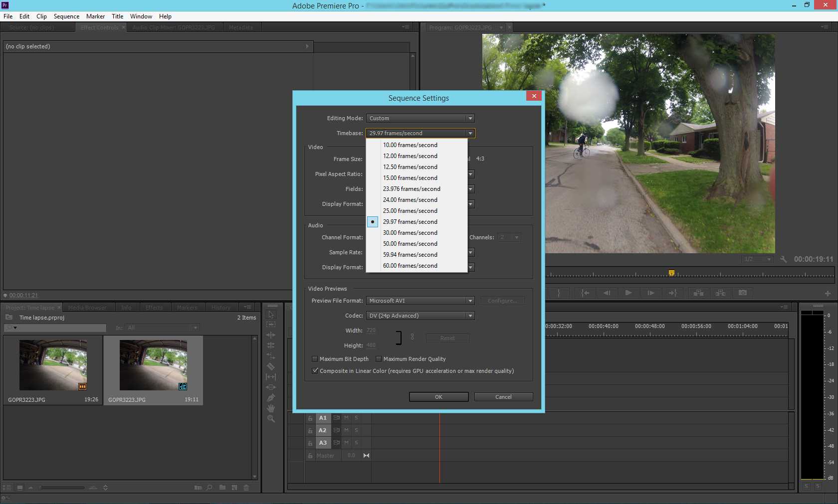838x504 pixels.
Task: Click Step Forward one frame button
Action: coord(651,293)
